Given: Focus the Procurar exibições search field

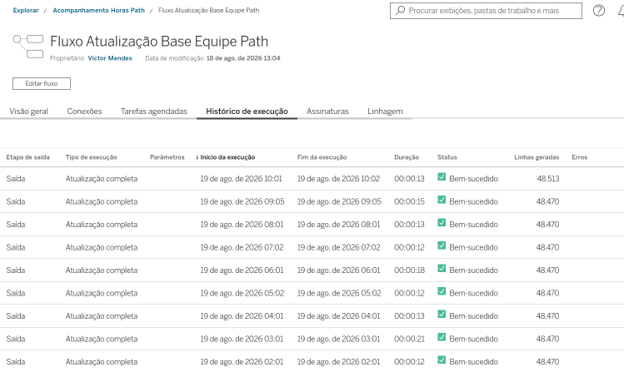Looking at the screenshot, I should 486,11.
